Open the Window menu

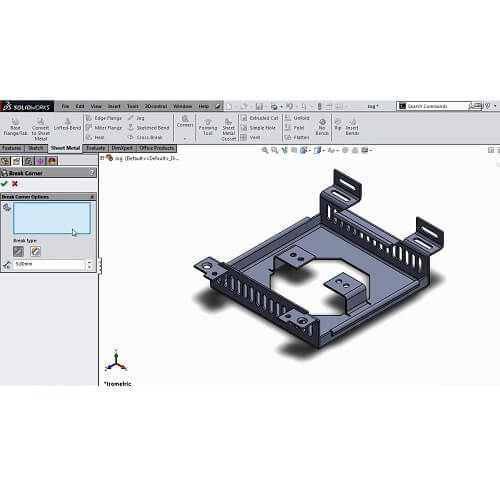coord(182,106)
